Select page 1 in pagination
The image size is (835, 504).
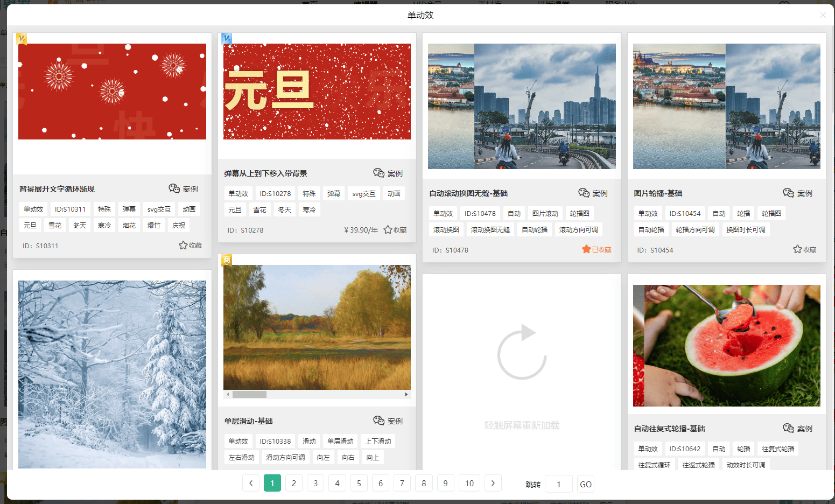pos(272,484)
